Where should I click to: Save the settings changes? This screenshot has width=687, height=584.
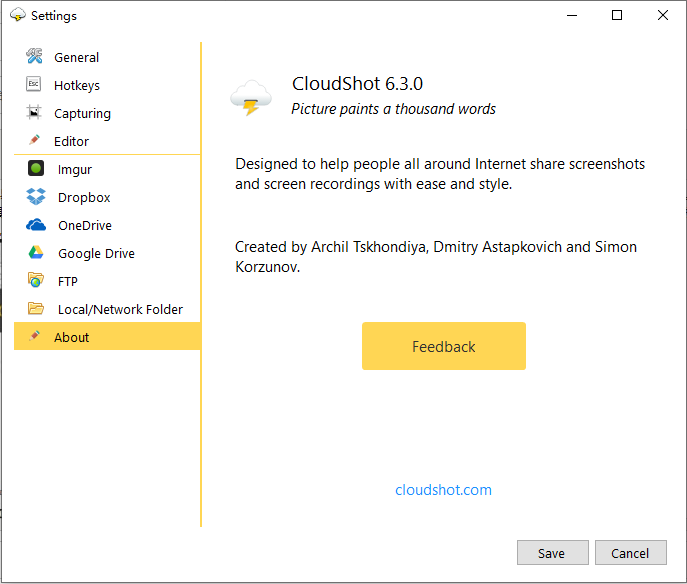[551, 553]
